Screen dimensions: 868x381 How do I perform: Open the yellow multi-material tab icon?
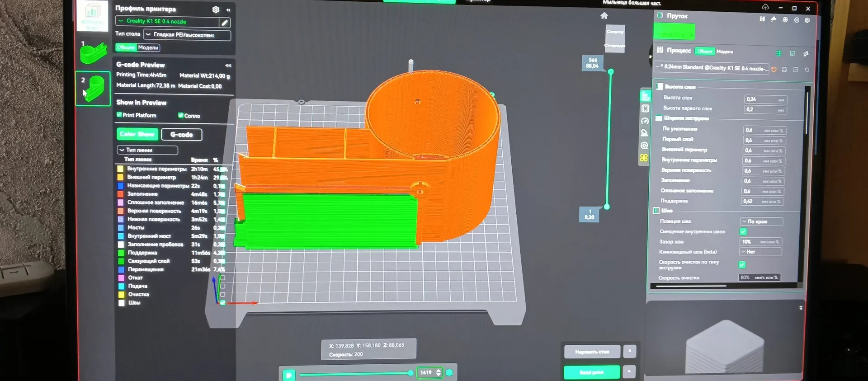click(x=644, y=158)
